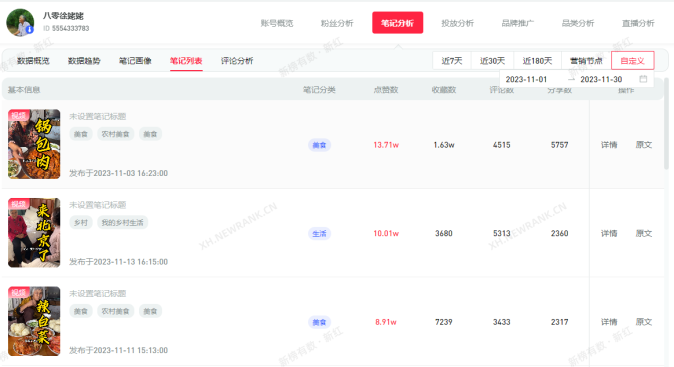Click the 乡村 tag on second note
674x367 pixels.
point(81,223)
